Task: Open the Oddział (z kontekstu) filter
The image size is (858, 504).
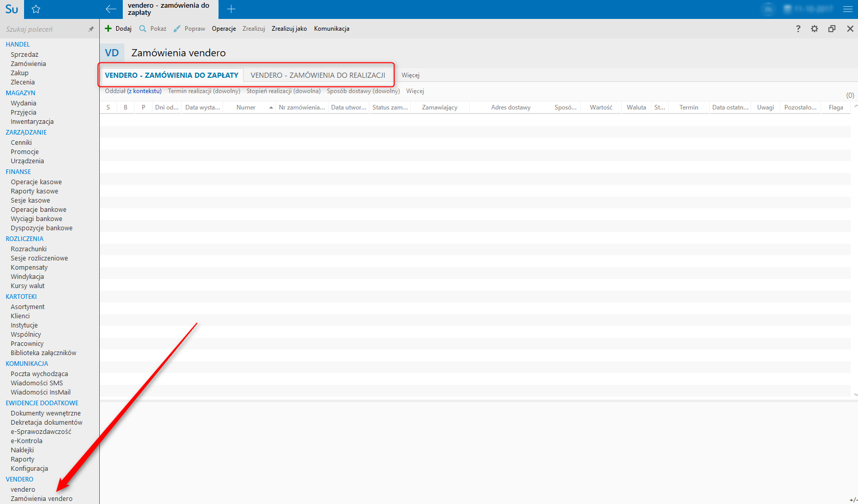Action: tap(133, 91)
